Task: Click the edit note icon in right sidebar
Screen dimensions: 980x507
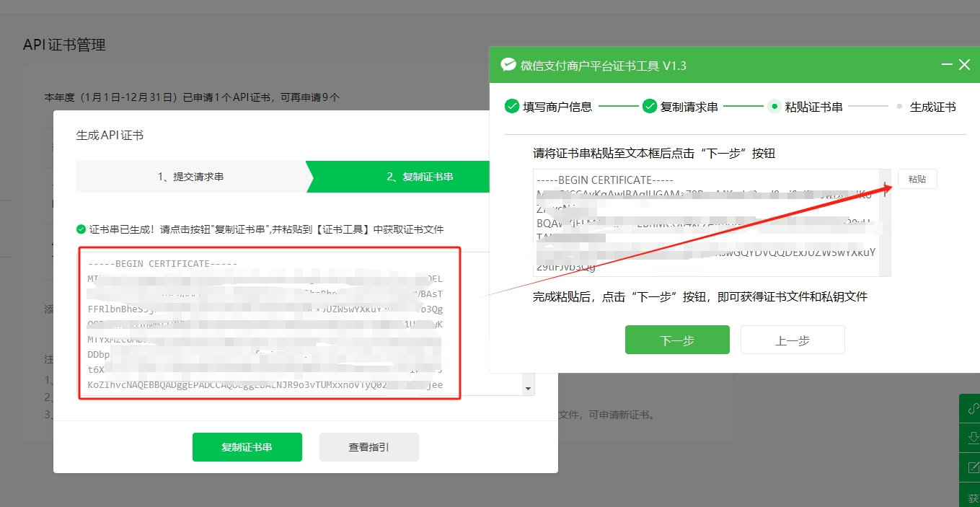Action: coord(971,467)
